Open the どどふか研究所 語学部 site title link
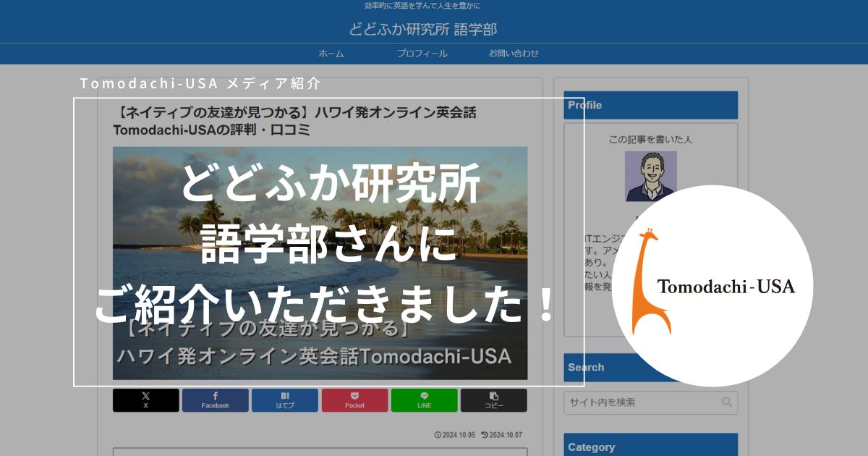The width and height of the screenshot is (868, 456). (423, 29)
